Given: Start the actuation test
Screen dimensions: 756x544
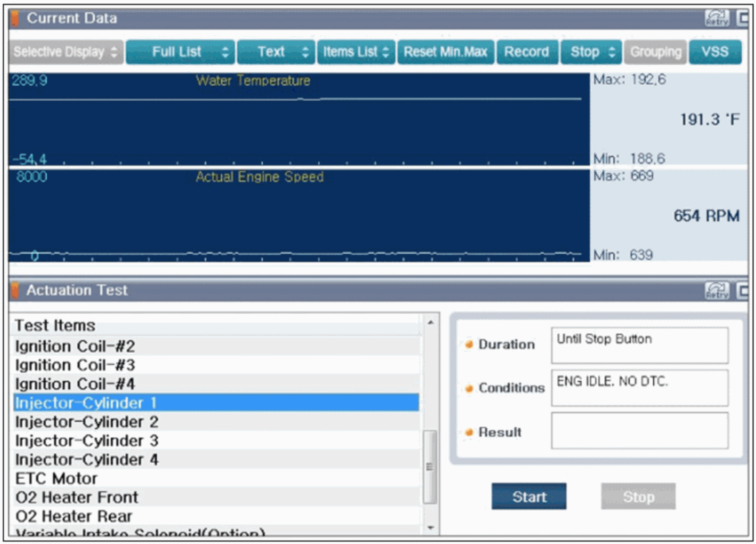Looking at the screenshot, I should (529, 496).
